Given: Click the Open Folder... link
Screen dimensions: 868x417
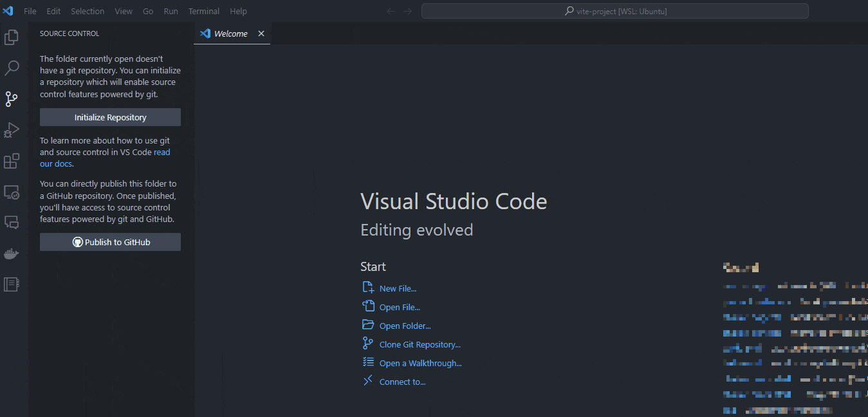Looking at the screenshot, I should 405,326.
